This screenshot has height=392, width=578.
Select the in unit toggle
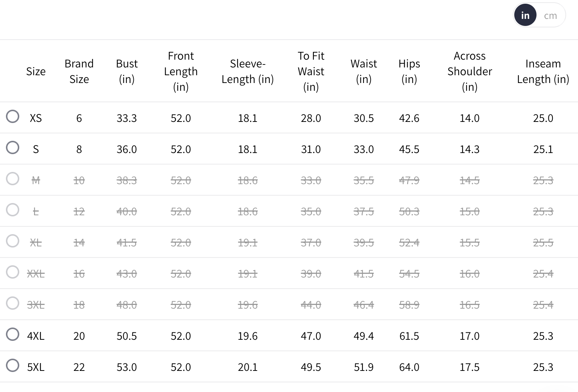525,16
